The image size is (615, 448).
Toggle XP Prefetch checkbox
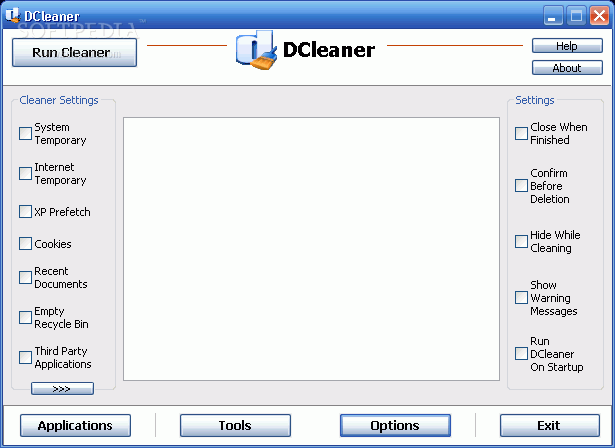click(25, 211)
